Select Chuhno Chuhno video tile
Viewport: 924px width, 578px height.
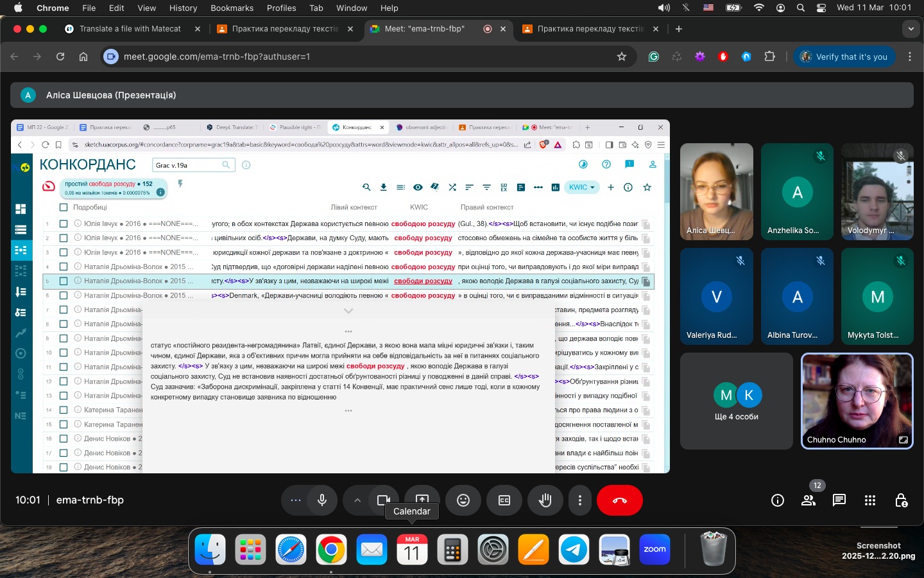[857, 401]
